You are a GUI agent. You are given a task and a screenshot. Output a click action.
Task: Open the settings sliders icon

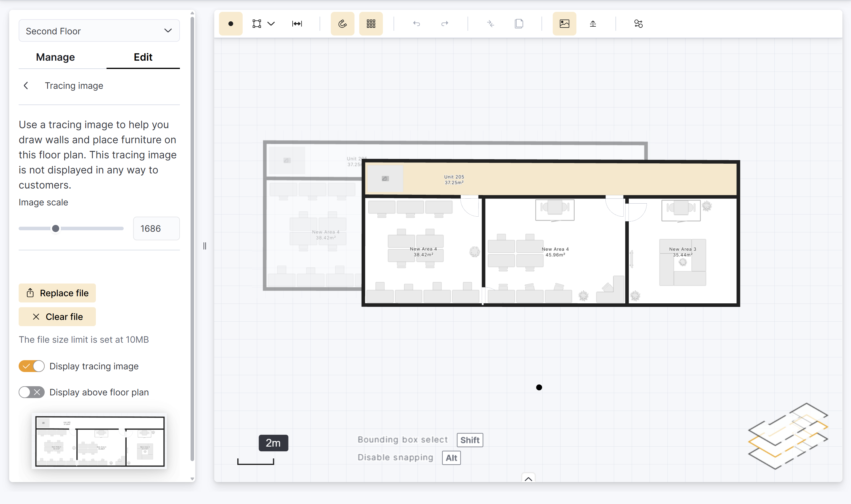[638, 24]
